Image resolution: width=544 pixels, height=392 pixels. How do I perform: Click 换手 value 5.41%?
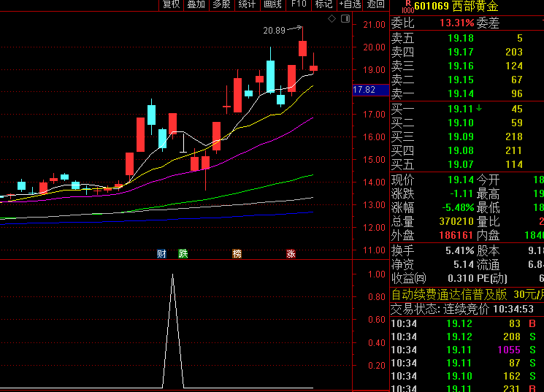(x=460, y=250)
